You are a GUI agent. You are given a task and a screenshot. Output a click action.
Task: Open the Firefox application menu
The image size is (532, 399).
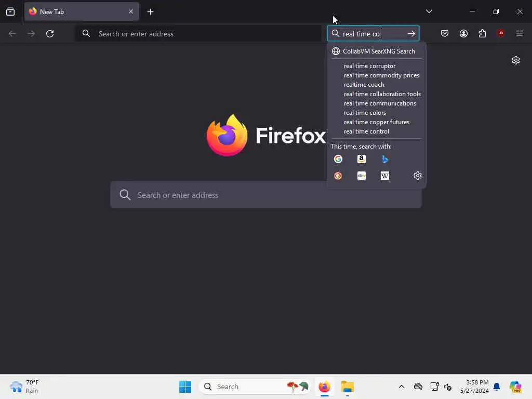(x=520, y=33)
